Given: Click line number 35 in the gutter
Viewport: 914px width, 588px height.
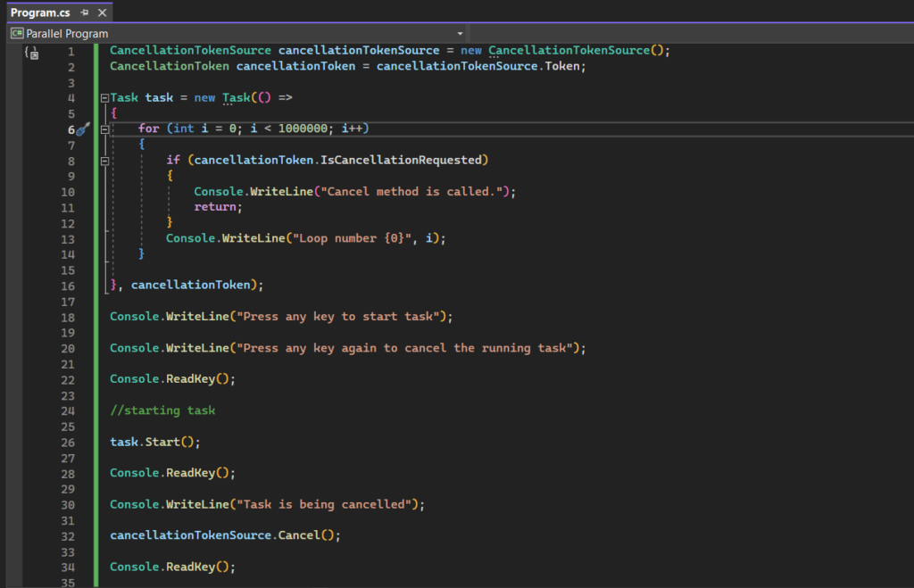Looking at the screenshot, I should pos(68,582).
